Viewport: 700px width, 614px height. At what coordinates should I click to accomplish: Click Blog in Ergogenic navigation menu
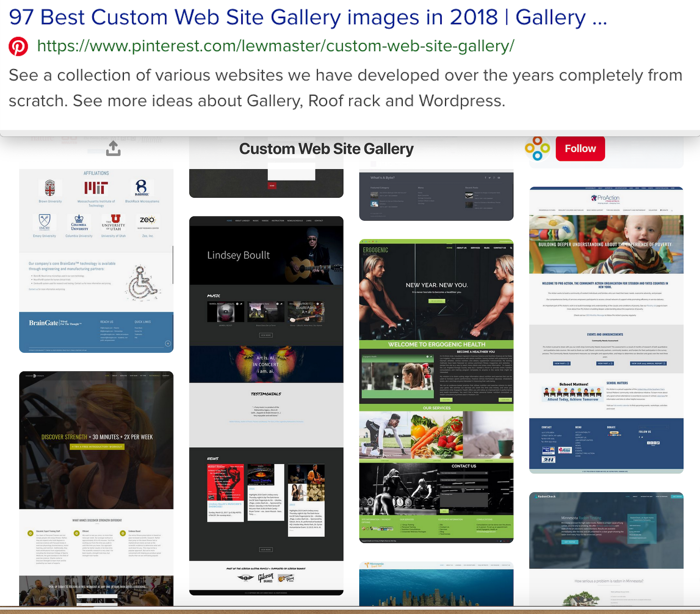coord(487,248)
